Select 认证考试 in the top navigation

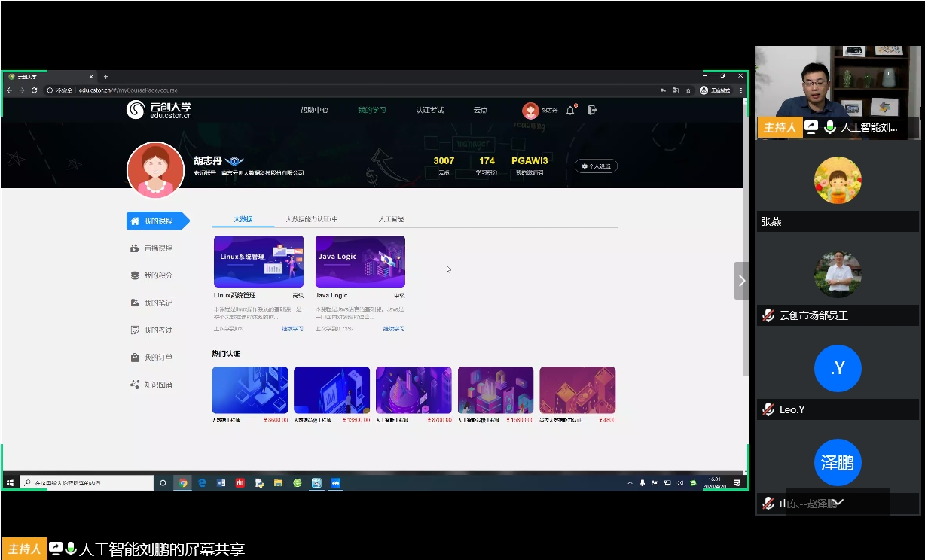tap(429, 110)
